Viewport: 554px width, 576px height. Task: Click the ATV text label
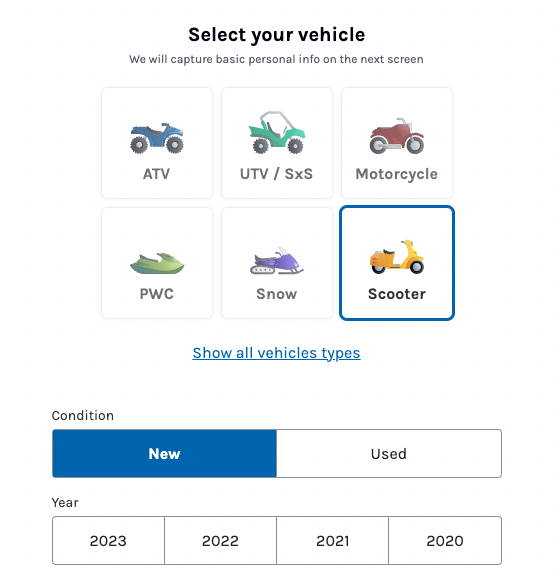point(157,174)
